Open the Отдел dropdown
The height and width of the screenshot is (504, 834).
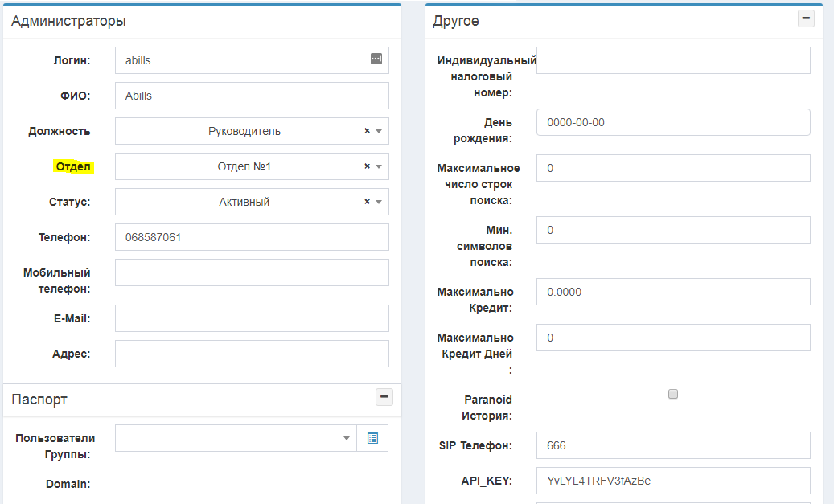coord(241,166)
